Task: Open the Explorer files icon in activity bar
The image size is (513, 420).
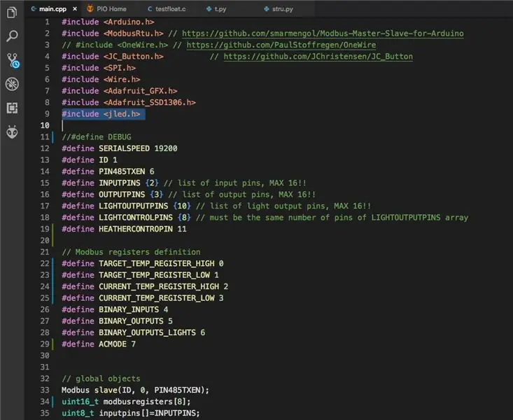Action: [x=12, y=13]
